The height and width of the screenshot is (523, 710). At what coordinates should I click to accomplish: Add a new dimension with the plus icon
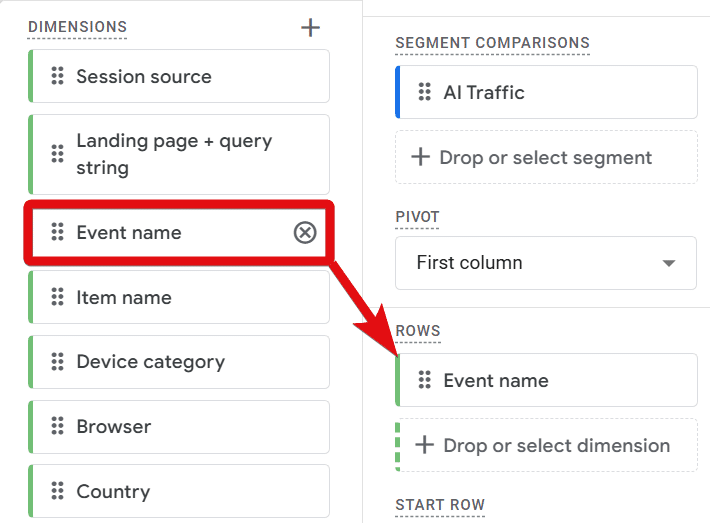(311, 28)
